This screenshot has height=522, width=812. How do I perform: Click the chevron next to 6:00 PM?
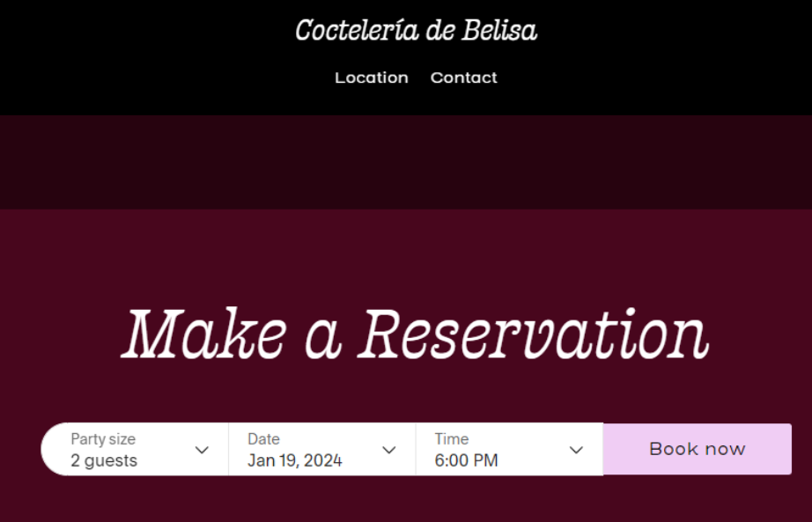click(x=576, y=450)
